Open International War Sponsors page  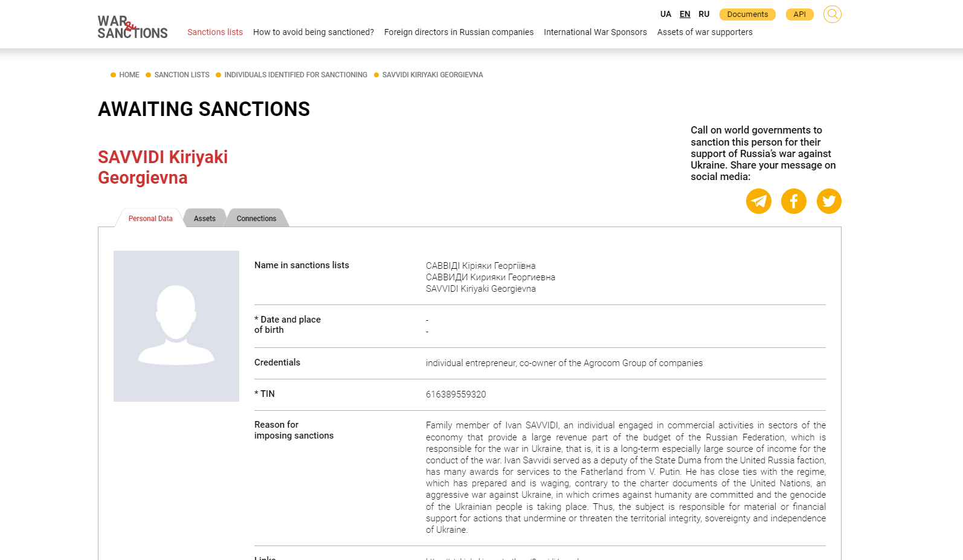coord(595,32)
